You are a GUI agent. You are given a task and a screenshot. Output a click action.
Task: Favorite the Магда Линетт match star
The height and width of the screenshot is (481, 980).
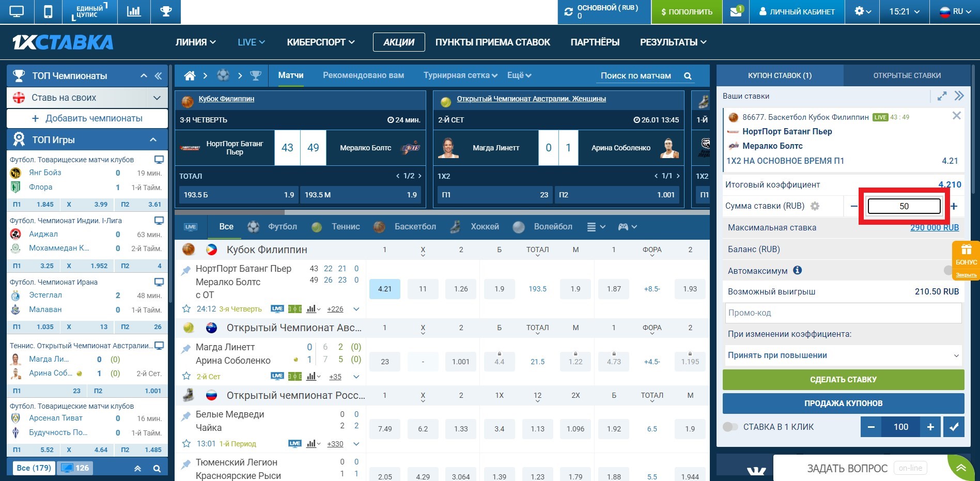point(186,377)
